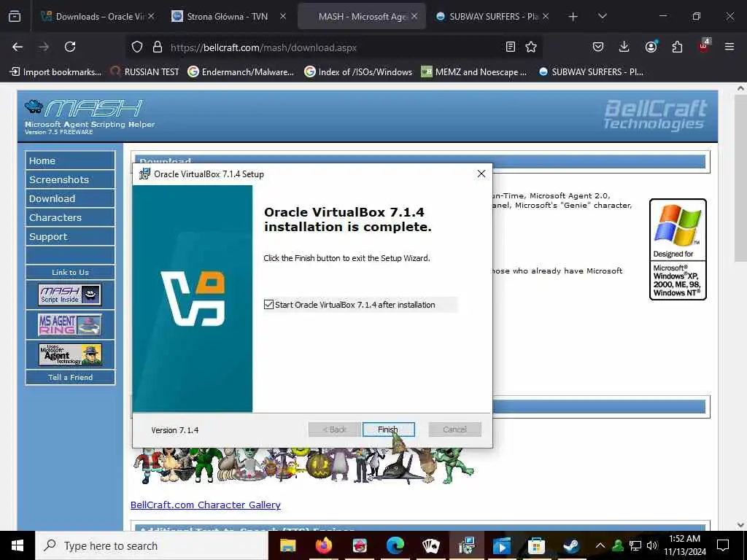Open Solitaire cards app from taskbar
The image size is (747, 560).
pyautogui.click(x=430, y=545)
